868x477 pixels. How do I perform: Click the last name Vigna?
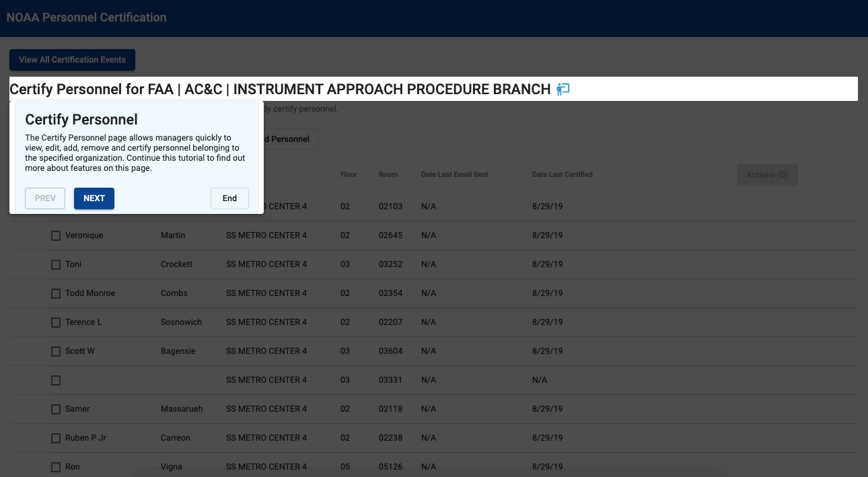pos(171,467)
